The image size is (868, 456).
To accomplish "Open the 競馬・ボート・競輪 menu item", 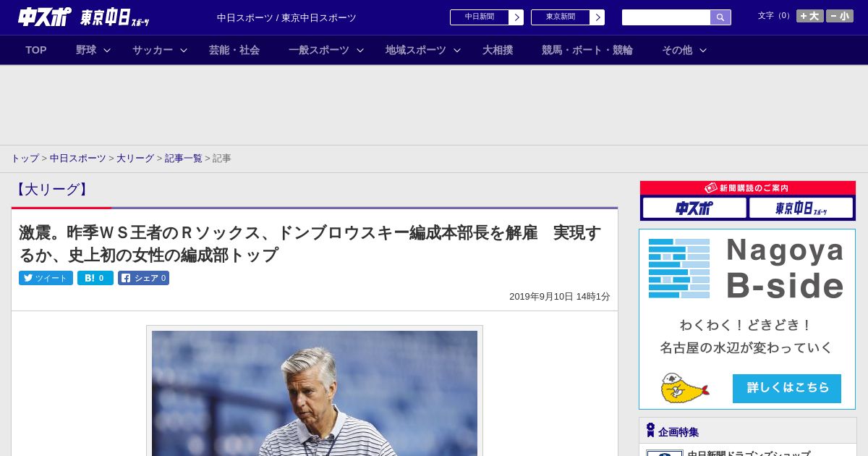I will [x=587, y=50].
